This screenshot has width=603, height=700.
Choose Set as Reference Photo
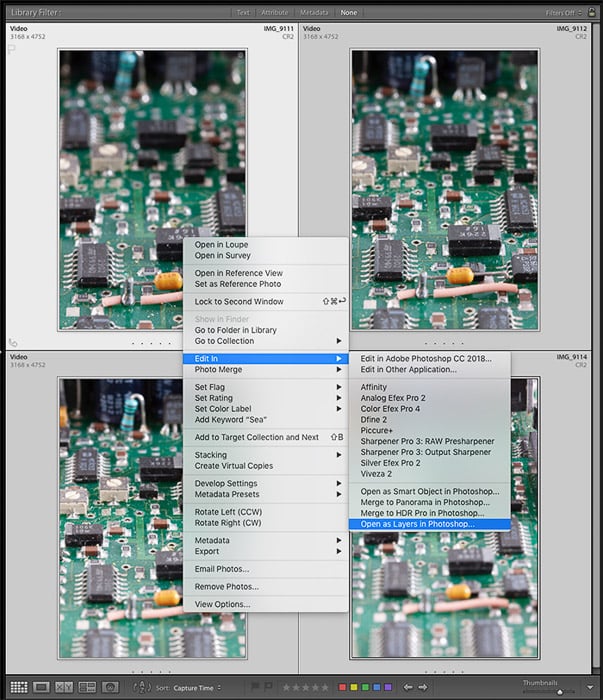pos(266,284)
